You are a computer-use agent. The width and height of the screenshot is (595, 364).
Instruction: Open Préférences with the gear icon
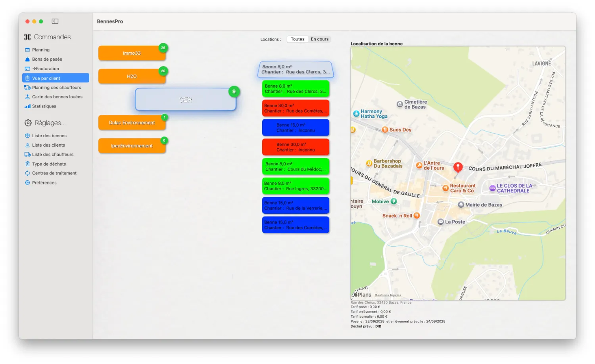click(x=44, y=182)
